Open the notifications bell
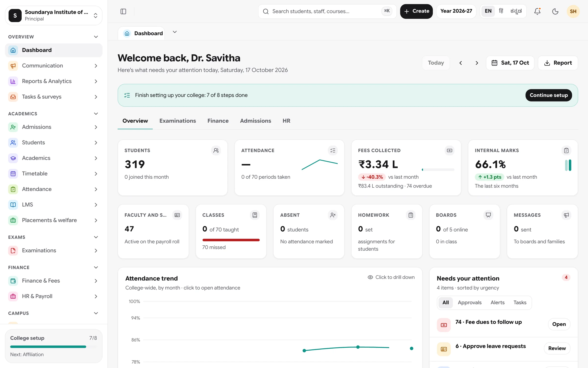The image size is (588, 368). 537,11
